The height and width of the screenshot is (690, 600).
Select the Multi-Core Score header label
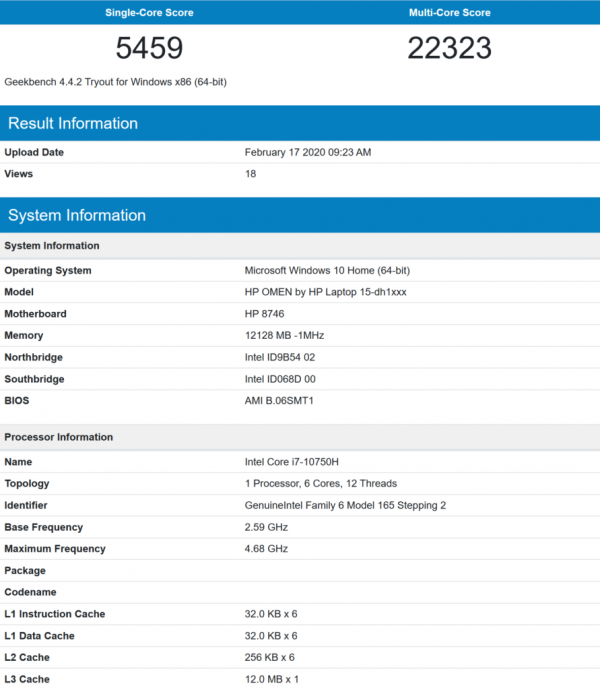pyautogui.click(x=449, y=13)
